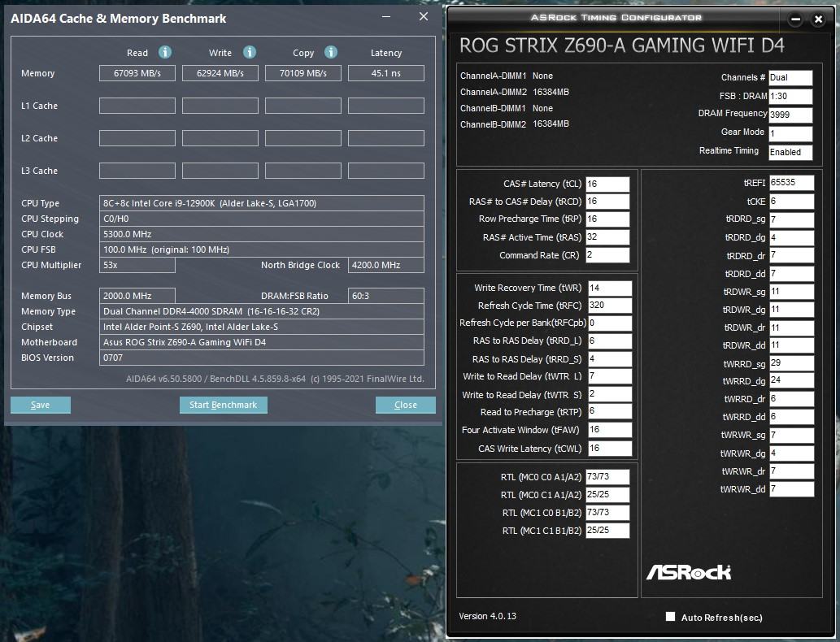Image resolution: width=840 pixels, height=642 pixels.
Task: Click the Refresh Cycle Time (tRFC) field
Action: click(x=610, y=306)
